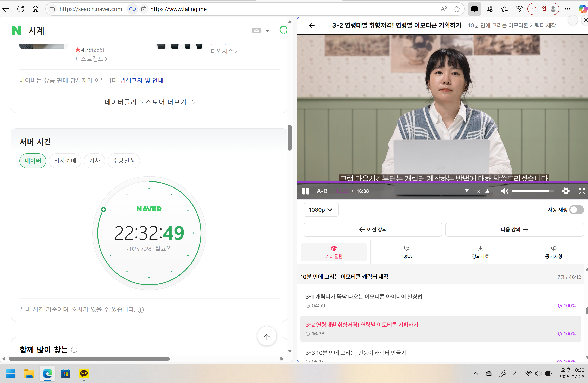
Task: Select the 티켓예매 server time option
Action: tap(65, 161)
